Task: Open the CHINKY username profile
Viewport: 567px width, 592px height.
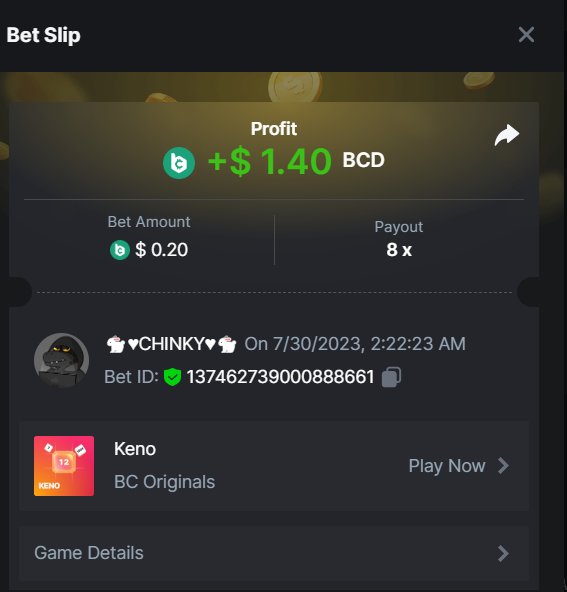Action: point(172,344)
